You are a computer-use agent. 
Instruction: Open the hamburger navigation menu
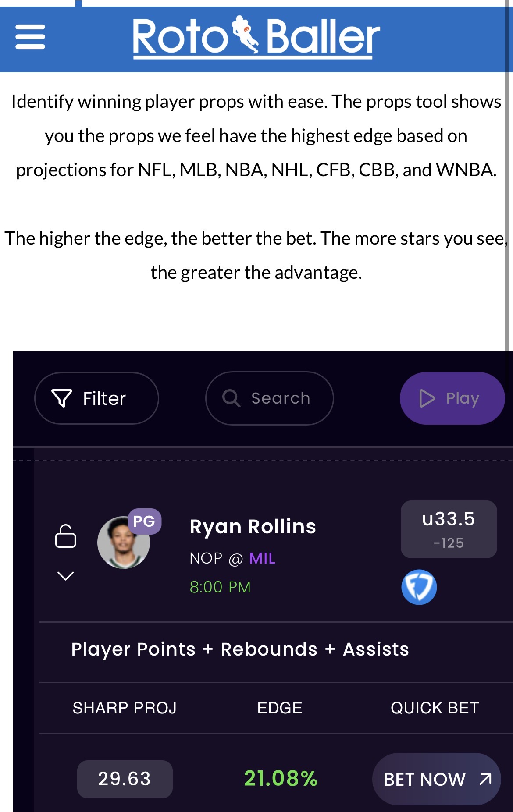point(30,37)
